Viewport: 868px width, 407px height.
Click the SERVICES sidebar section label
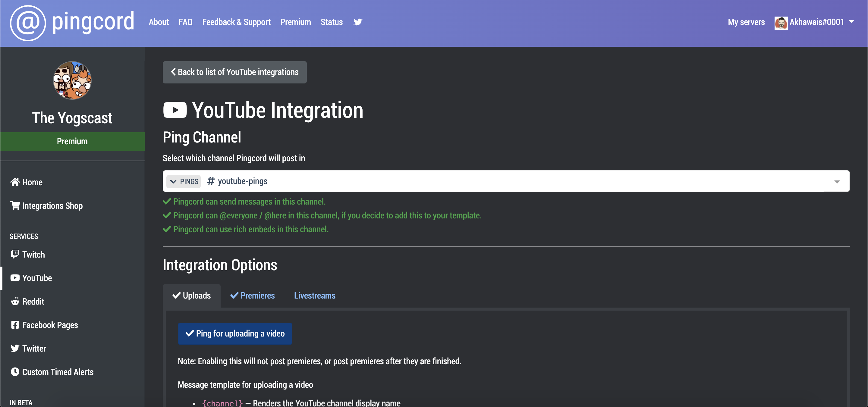tap(24, 236)
